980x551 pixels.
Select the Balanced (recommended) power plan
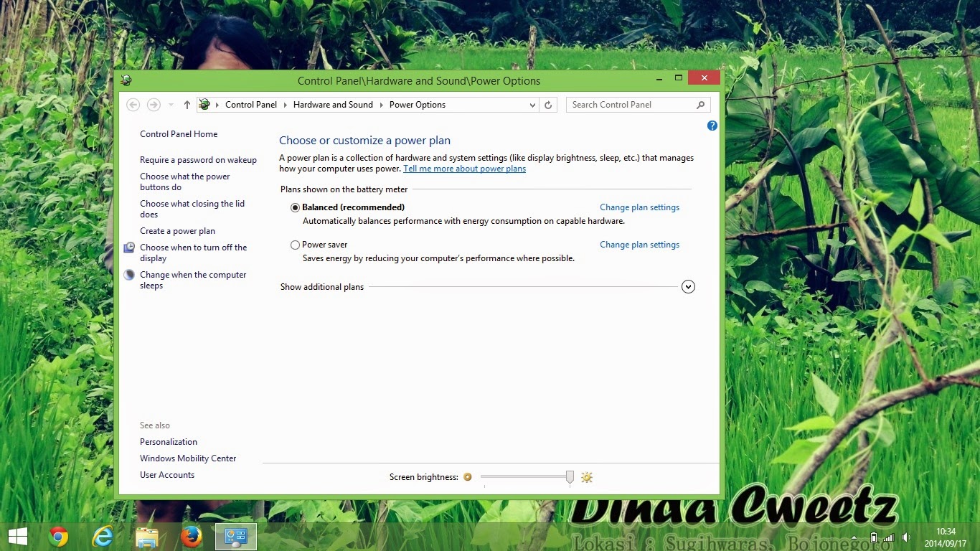(x=295, y=207)
